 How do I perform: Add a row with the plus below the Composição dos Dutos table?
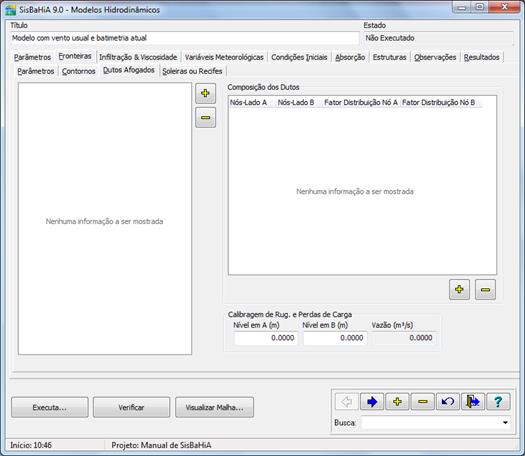pyautogui.click(x=459, y=290)
